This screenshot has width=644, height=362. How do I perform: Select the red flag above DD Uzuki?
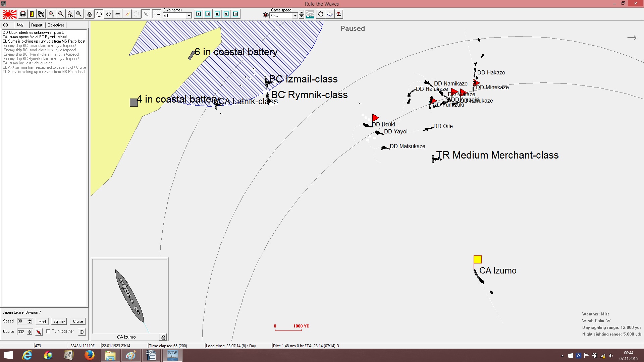375,118
